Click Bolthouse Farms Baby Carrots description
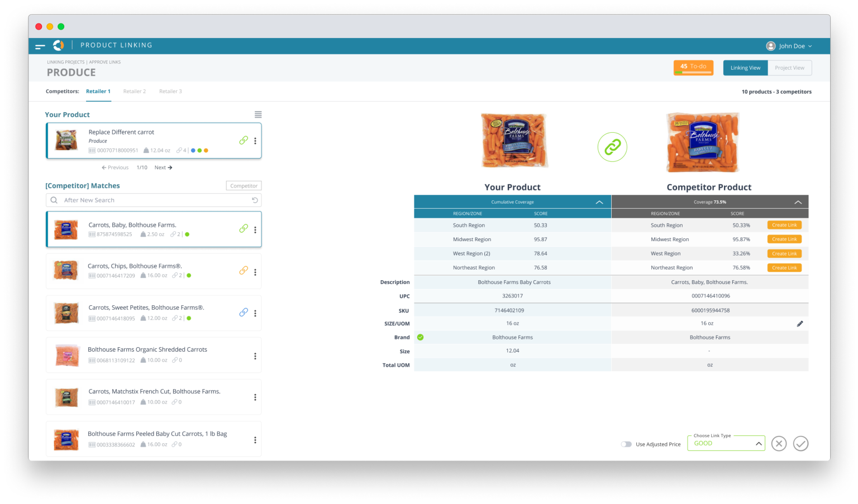858x504 pixels. (514, 282)
